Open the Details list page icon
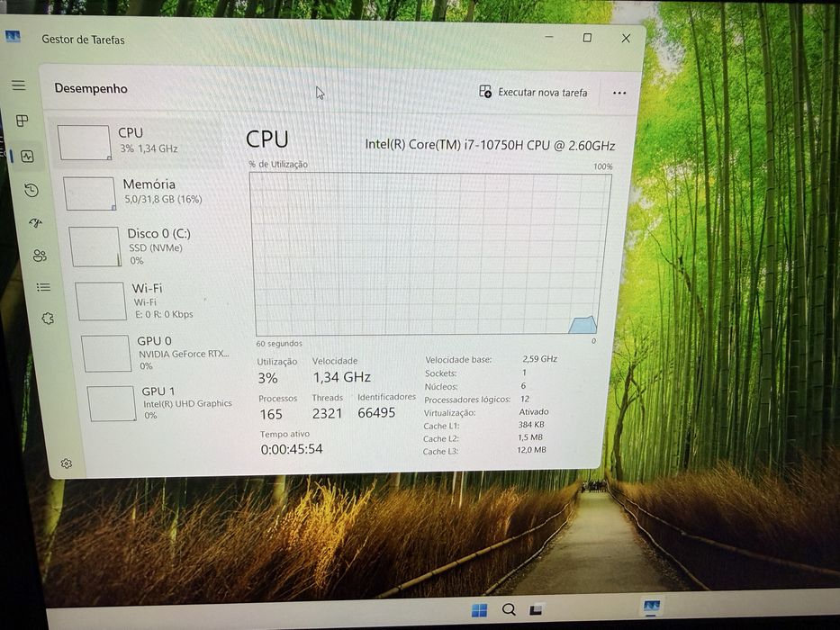Image resolution: width=840 pixels, height=630 pixels. [43, 288]
